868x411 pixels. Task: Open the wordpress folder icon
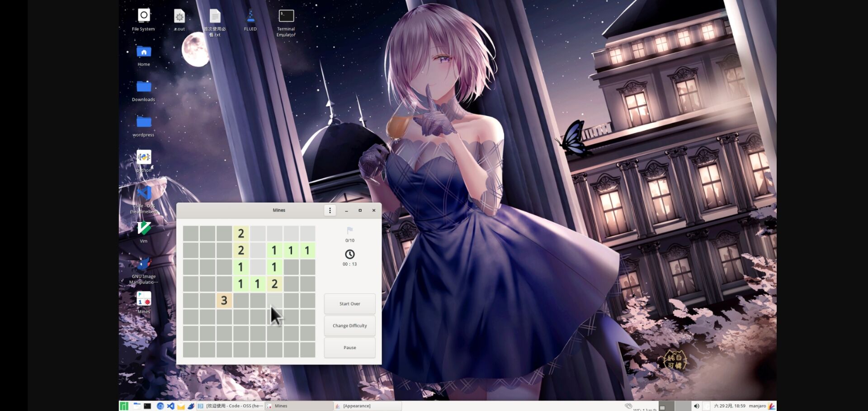pyautogui.click(x=144, y=126)
